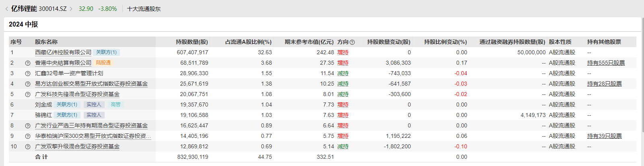Click the help icon next to 方向
Viewport: 644px width, 166px height.
point(352,42)
